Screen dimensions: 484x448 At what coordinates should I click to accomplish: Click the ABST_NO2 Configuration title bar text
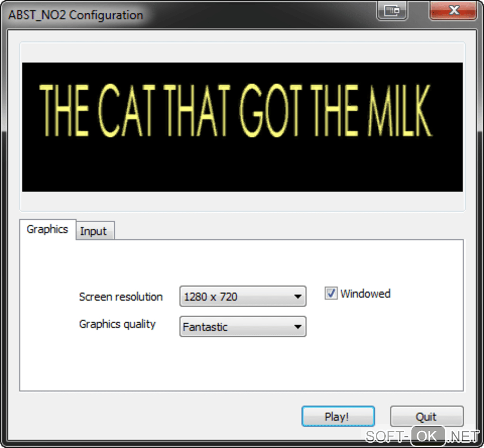pyautogui.click(x=76, y=15)
